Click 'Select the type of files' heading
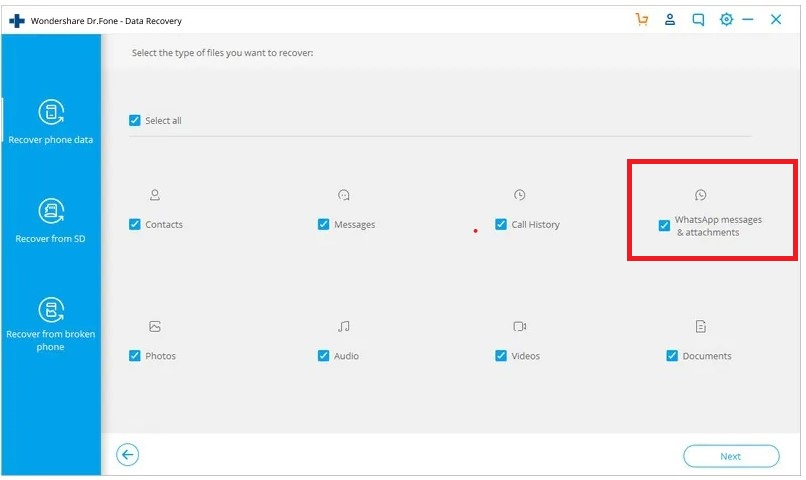This screenshot has height=480, width=806. (x=223, y=53)
